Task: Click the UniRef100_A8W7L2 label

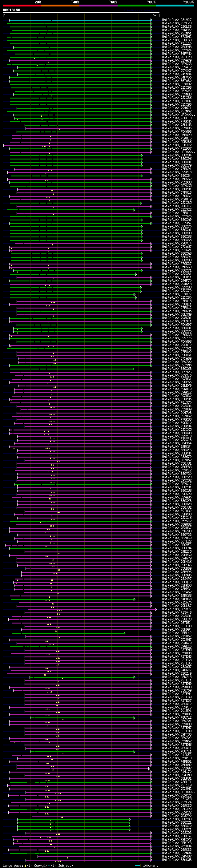Action: point(177,717)
